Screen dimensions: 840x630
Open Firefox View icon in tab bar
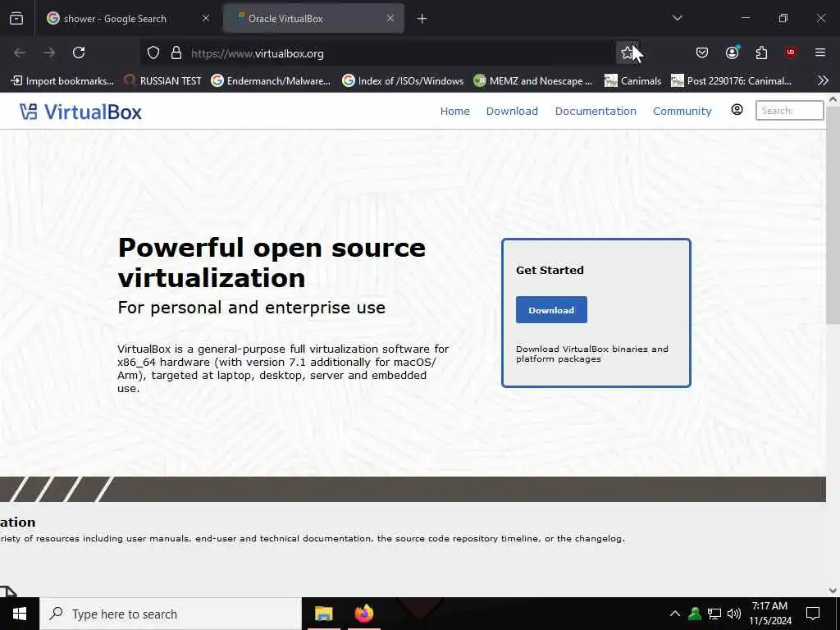coord(16,18)
